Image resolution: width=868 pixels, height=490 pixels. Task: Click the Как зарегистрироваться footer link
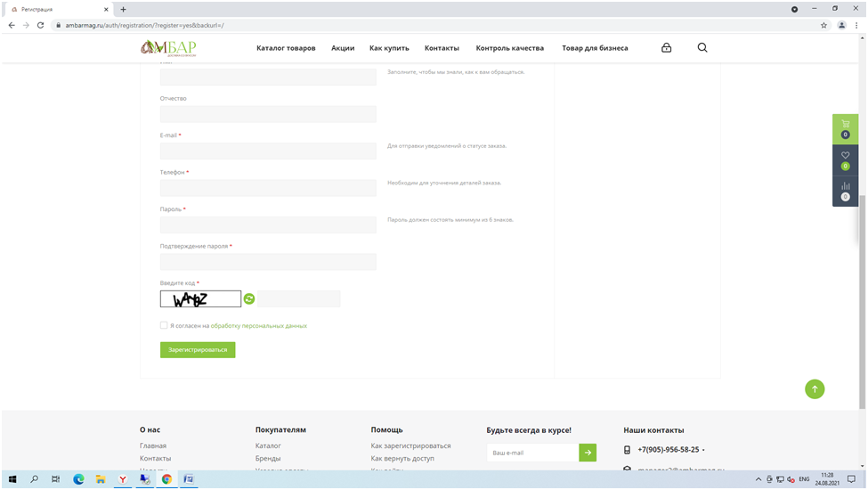tap(410, 445)
